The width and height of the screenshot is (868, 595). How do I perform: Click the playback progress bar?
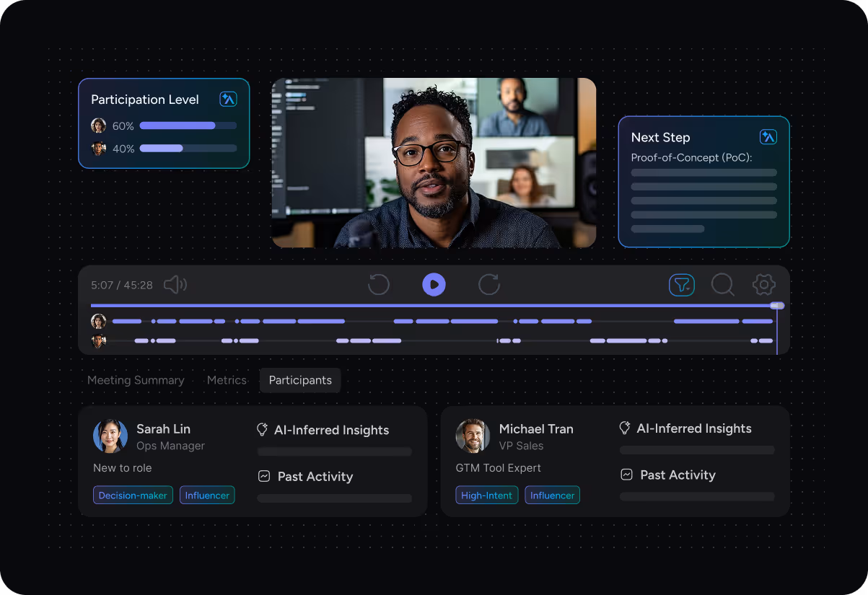(434, 306)
